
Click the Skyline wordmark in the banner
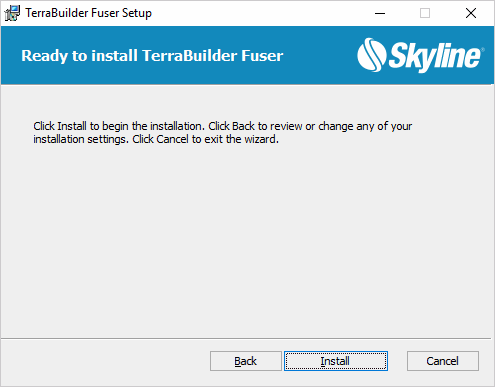[x=435, y=57]
